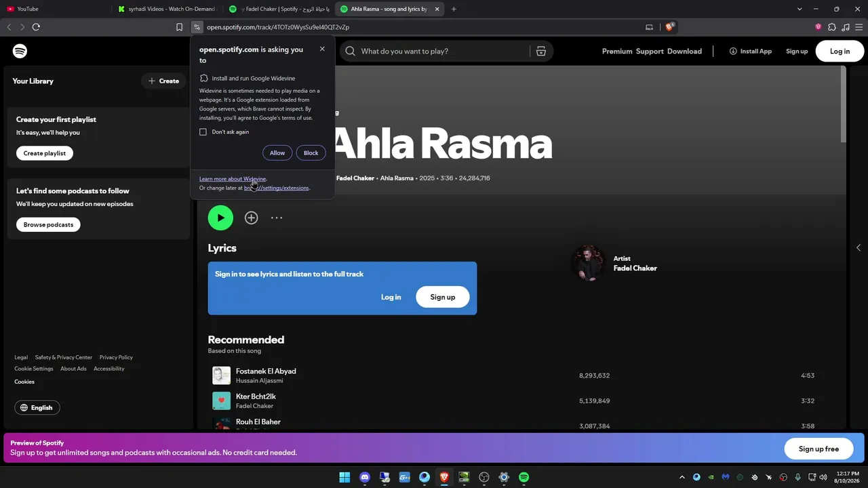Screen dimensions: 868x488
Task: Open the browser main menu
Action: point(859,27)
